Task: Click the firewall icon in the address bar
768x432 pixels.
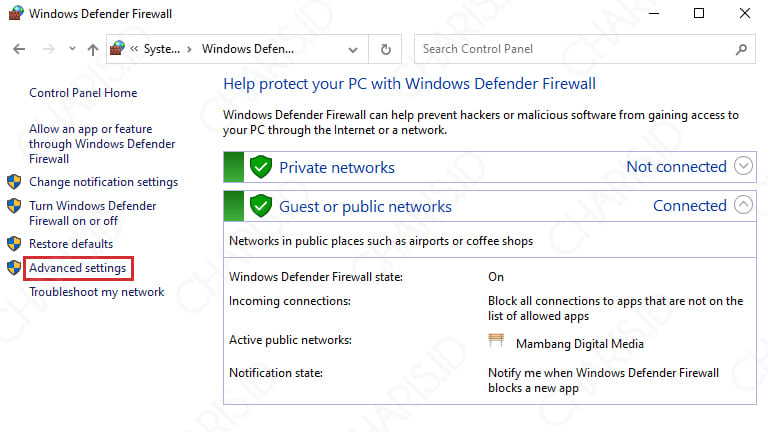Action: (x=118, y=48)
